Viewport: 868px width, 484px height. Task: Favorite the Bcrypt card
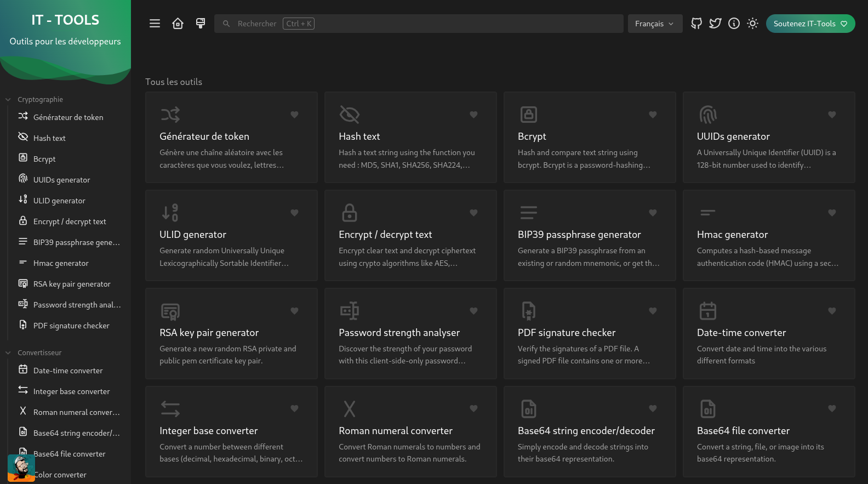(653, 115)
